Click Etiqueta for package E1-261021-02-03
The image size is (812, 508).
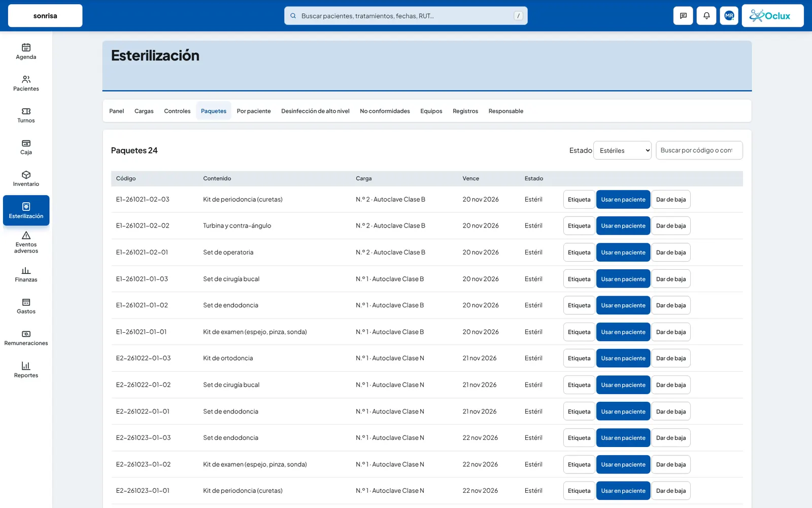click(579, 200)
